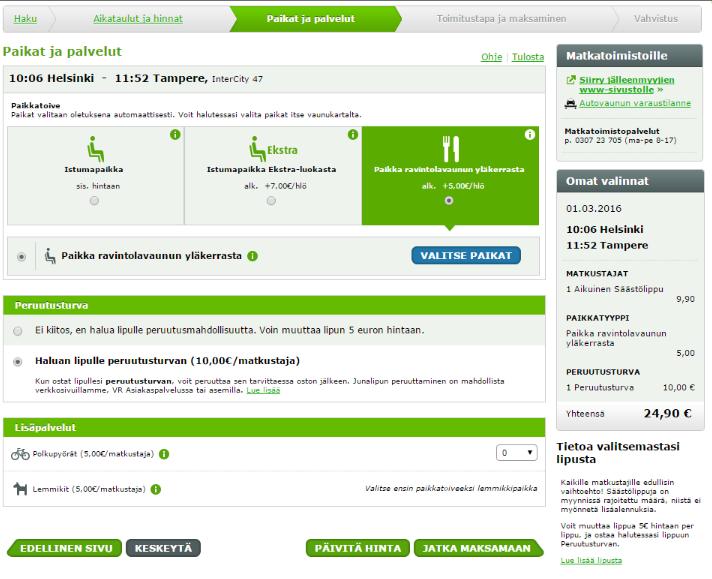This screenshot has height=579, width=712.
Task: Open info icon beside Paikka ravintolavaunun yläkerrasta row
Action: [252, 256]
